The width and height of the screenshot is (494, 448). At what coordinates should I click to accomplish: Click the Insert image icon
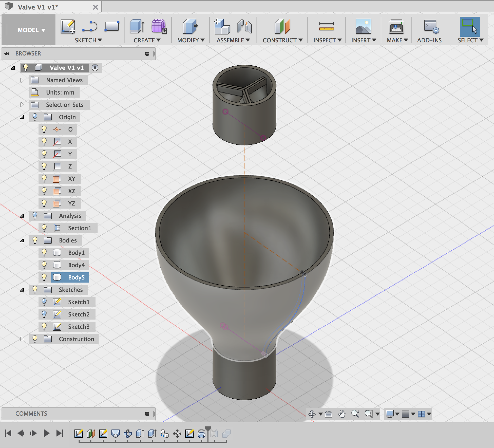pyautogui.click(x=363, y=26)
